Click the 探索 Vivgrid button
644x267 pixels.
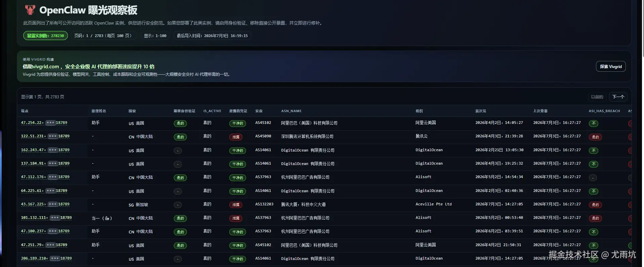(611, 67)
